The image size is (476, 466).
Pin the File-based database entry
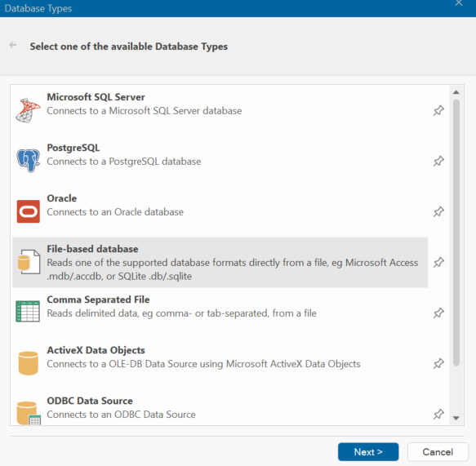click(438, 263)
